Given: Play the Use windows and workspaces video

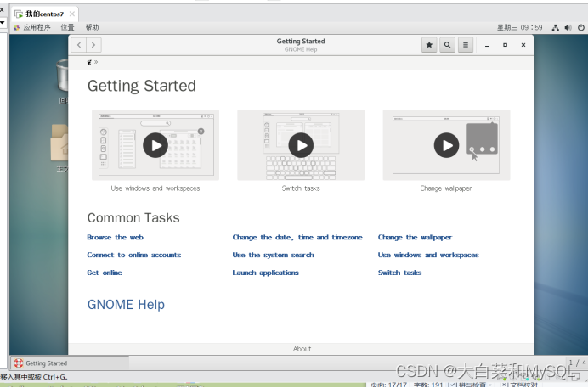Looking at the screenshot, I should (x=155, y=145).
